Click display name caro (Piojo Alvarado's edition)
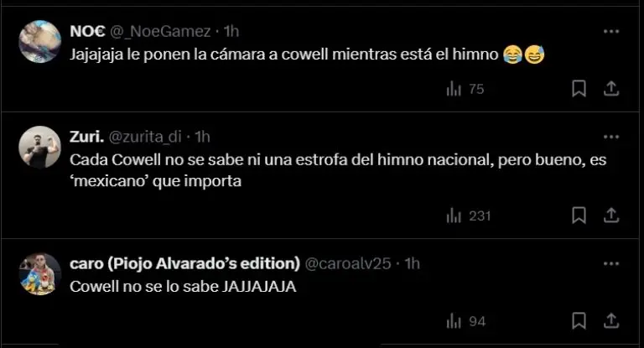Screen dimensions: 644x348 (x=184, y=263)
